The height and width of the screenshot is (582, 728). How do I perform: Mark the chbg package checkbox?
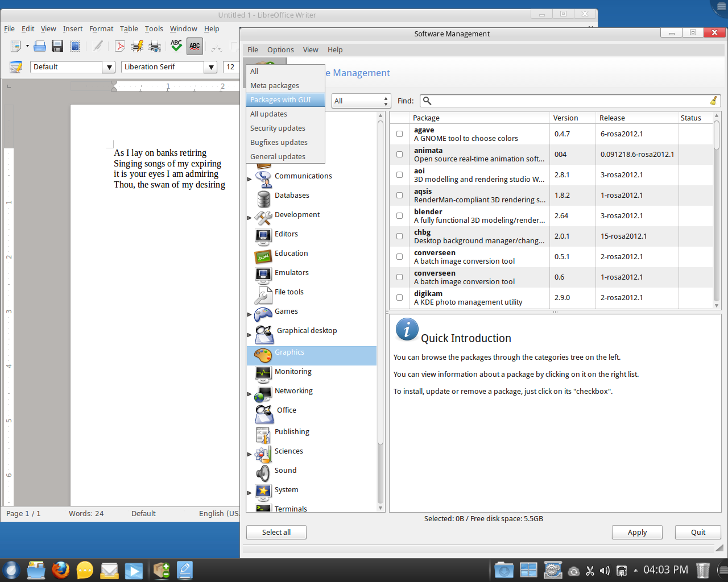pyautogui.click(x=399, y=236)
